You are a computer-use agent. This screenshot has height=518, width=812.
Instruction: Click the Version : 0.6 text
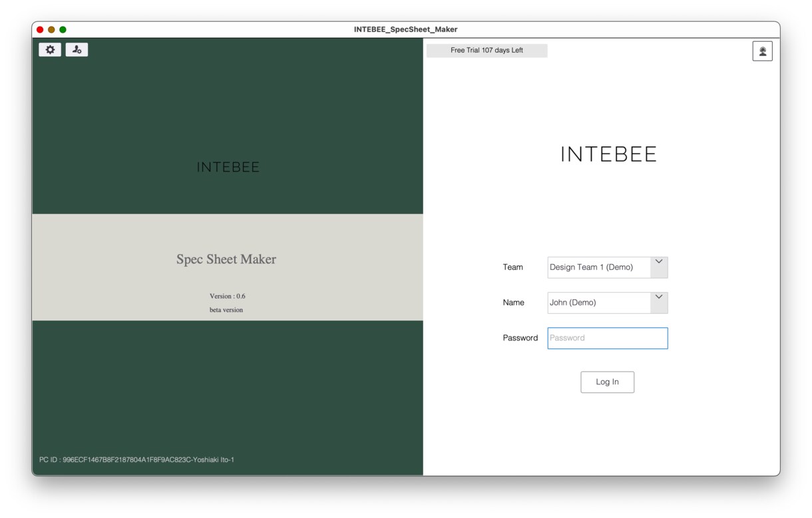tap(228, 296)
